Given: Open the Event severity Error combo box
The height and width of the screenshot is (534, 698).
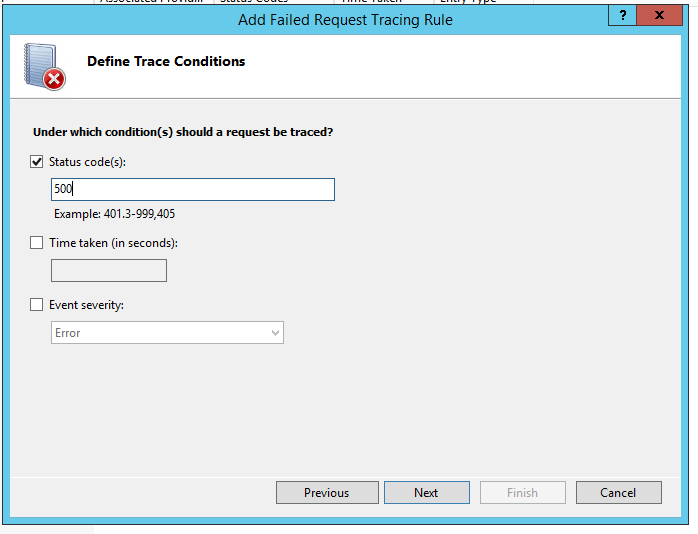Looking at the screenshot, I should pyautogui.click(x=167, y=333).
